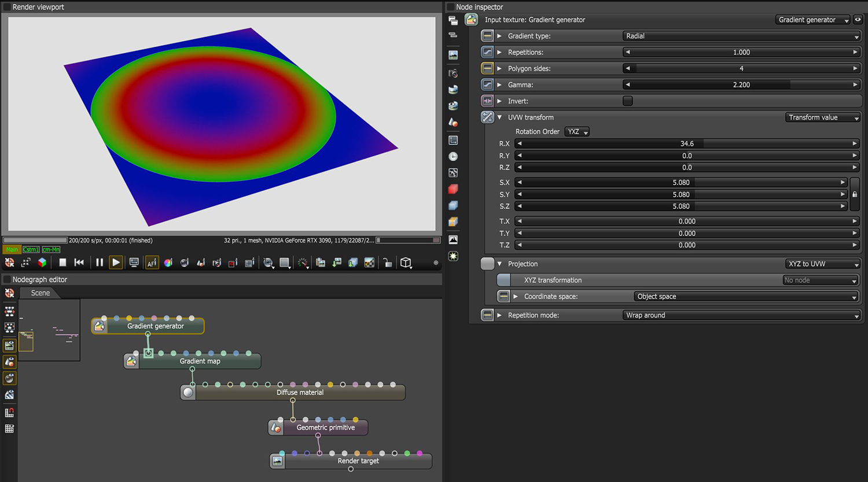868x482 pixels.
Task: Toggle the viewport resolution lock padlock
Action: point(388,262)
